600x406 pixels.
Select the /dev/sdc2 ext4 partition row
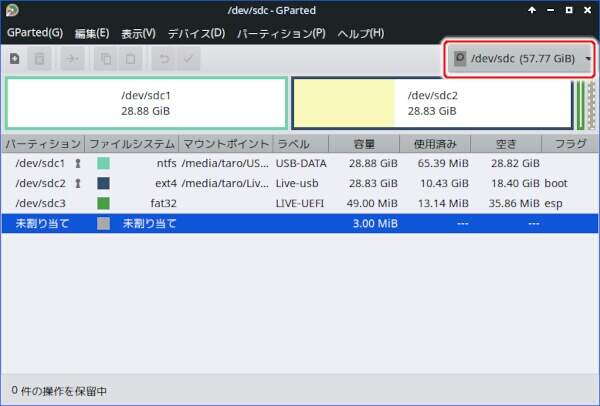[x=300, y=183]
